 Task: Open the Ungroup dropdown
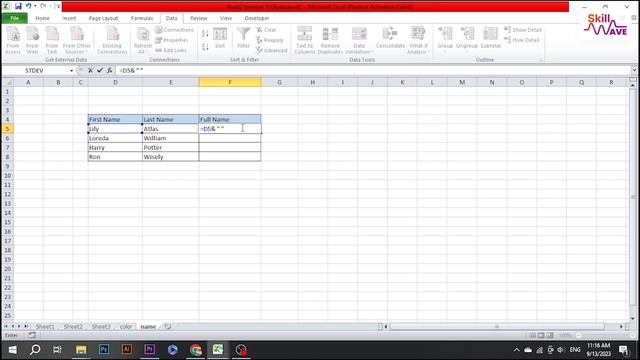(x=467, y=39)
